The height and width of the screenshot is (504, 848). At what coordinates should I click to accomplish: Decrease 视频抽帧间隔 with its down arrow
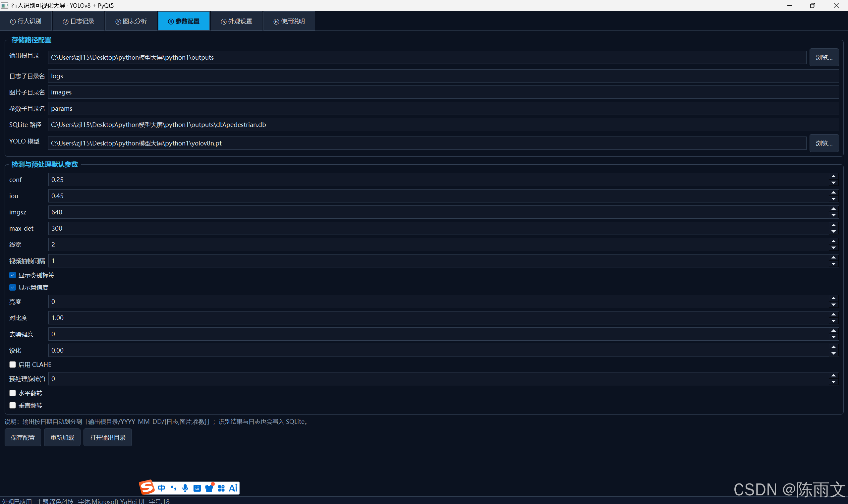(x=833, y=264)
